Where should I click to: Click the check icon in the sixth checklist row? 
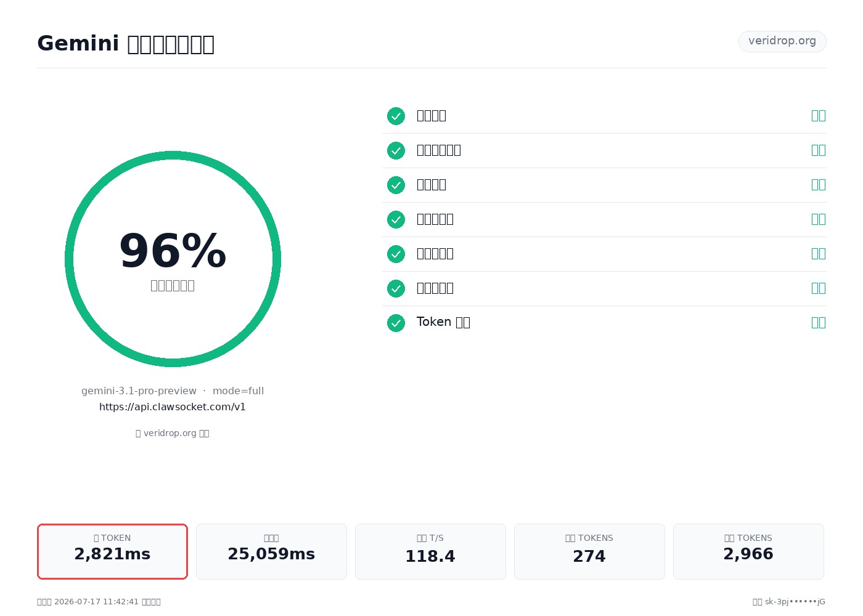pos(396,288)
